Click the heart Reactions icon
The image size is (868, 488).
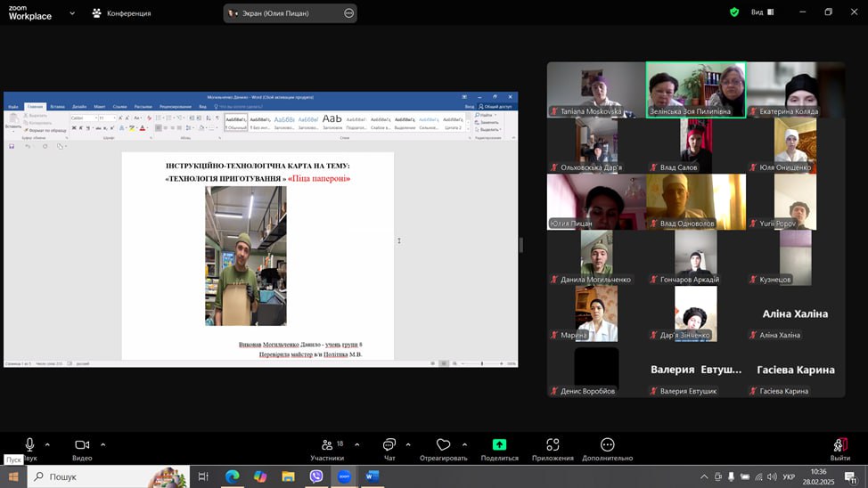tap(443, 445)
